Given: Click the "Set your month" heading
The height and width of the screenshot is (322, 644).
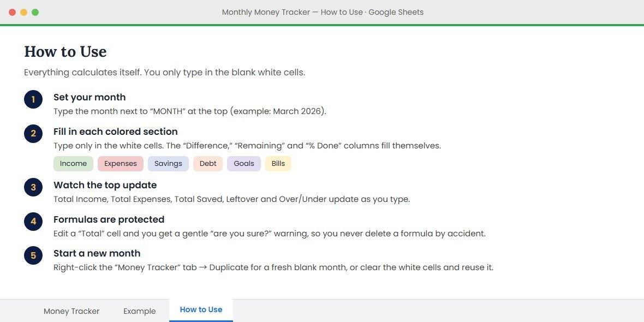Looking at the screenshot, I should pyautogui.click(x=90, y=97).
